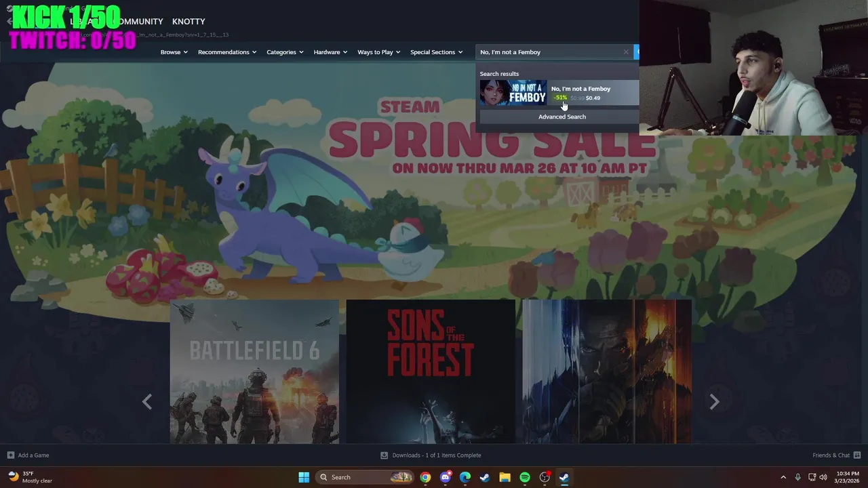This screenshot has height=488, width=868.
Task: Open Spotify from the taskbar
Action: [x=525, y=477]
